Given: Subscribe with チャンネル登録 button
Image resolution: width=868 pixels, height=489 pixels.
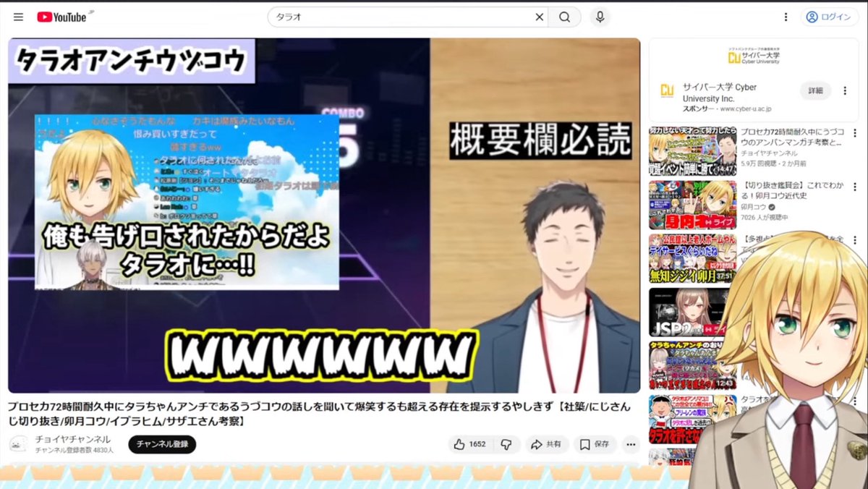Looking at the screenshot, I should coord(162,444).
